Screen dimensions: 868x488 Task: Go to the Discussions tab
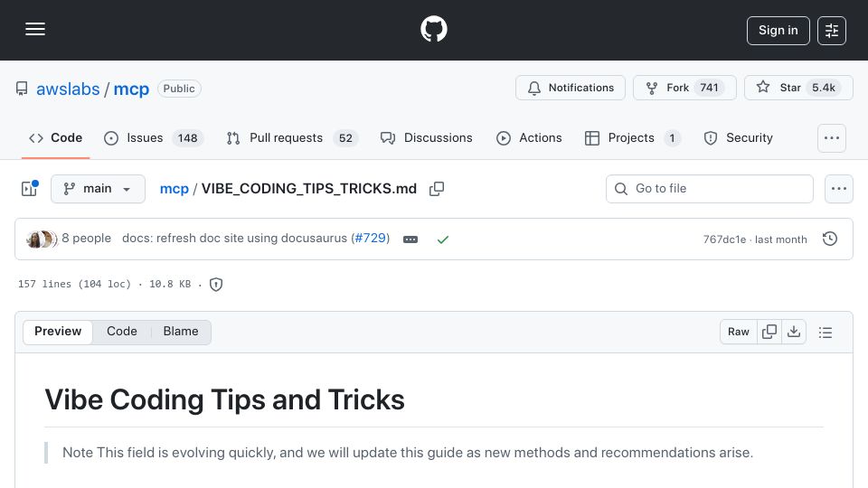[426, 137]
